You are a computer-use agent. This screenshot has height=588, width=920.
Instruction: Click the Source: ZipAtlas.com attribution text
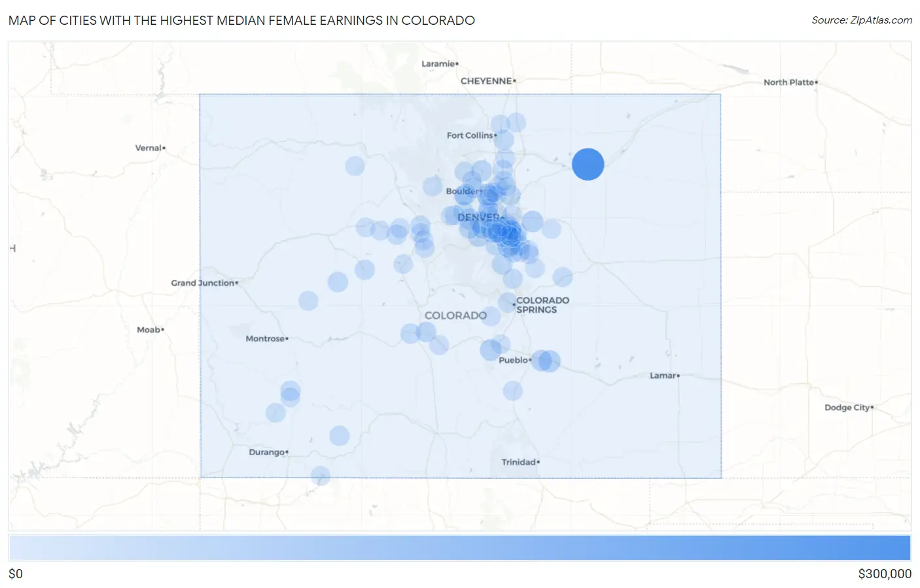pos(862,20)
